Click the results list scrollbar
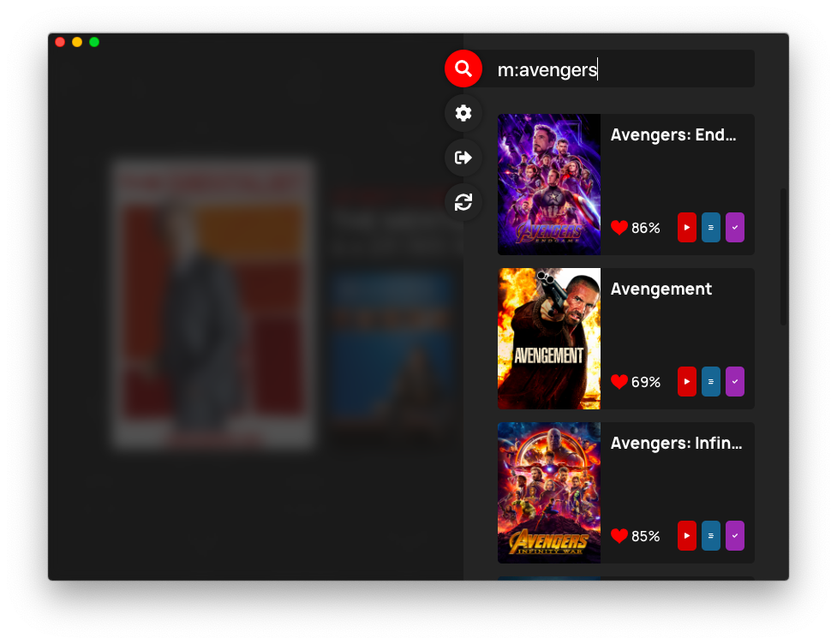 (x=783, y=257)
